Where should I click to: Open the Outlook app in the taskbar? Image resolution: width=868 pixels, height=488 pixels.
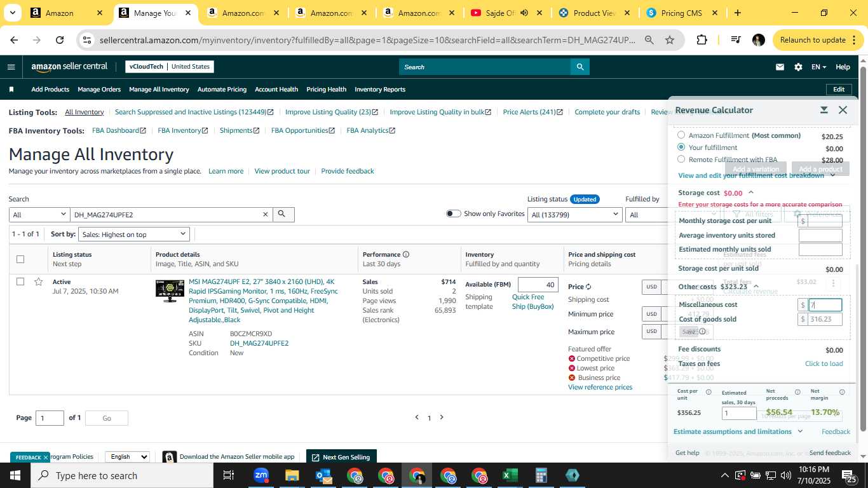[323, 475]
